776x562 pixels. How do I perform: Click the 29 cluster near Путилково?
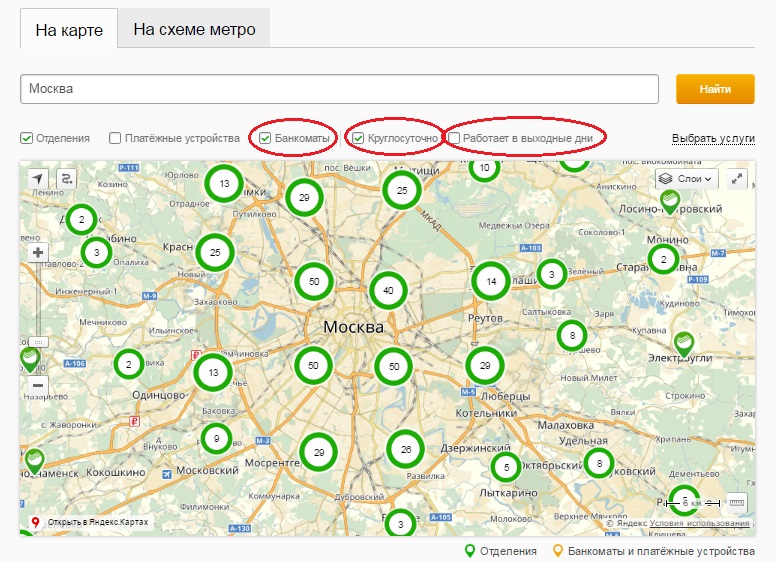[304, 197]
